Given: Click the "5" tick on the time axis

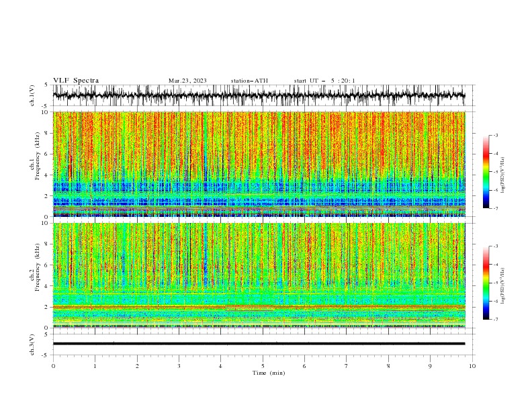Looking at the screenshot, I should pyautogui.click(x=263, y=366).
